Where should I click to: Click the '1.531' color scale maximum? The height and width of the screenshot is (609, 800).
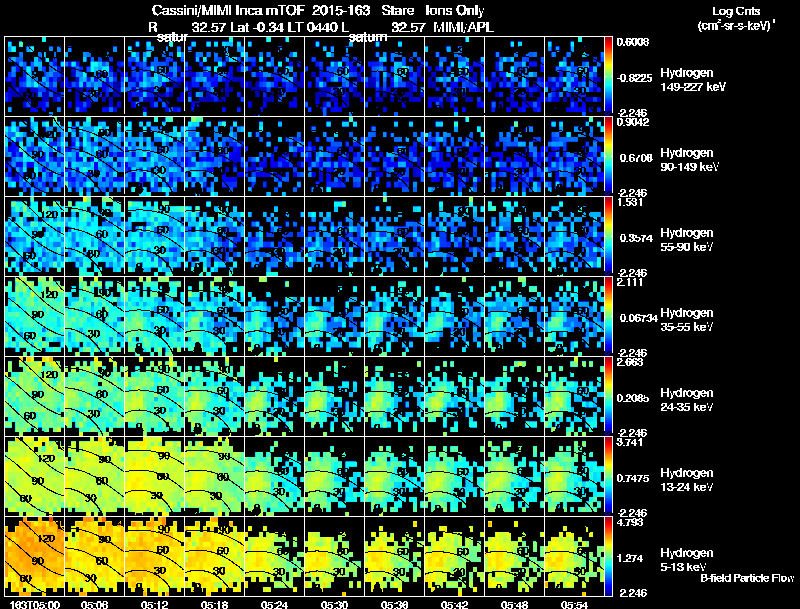coord(630,202)
